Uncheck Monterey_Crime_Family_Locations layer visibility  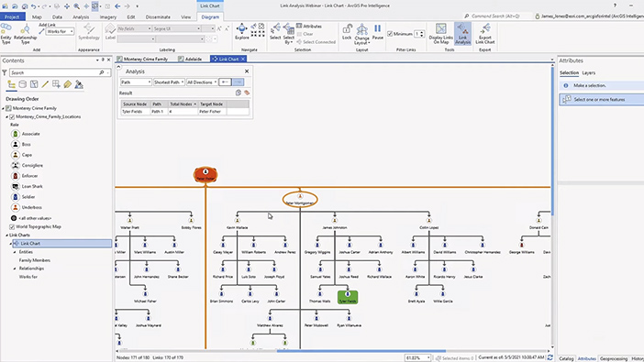tap(12, 117)
